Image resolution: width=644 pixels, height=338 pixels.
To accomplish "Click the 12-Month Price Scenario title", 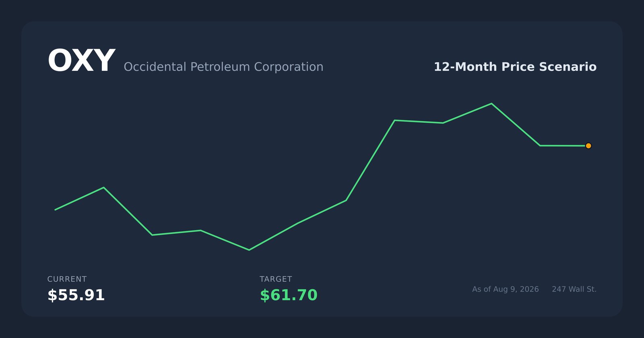I will pyautogui.click(x=515, y=67).
